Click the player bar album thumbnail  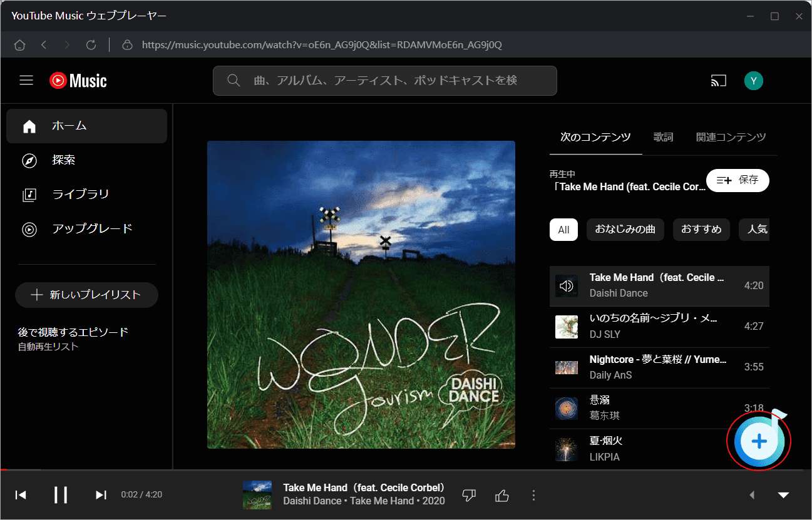(257, 495)
